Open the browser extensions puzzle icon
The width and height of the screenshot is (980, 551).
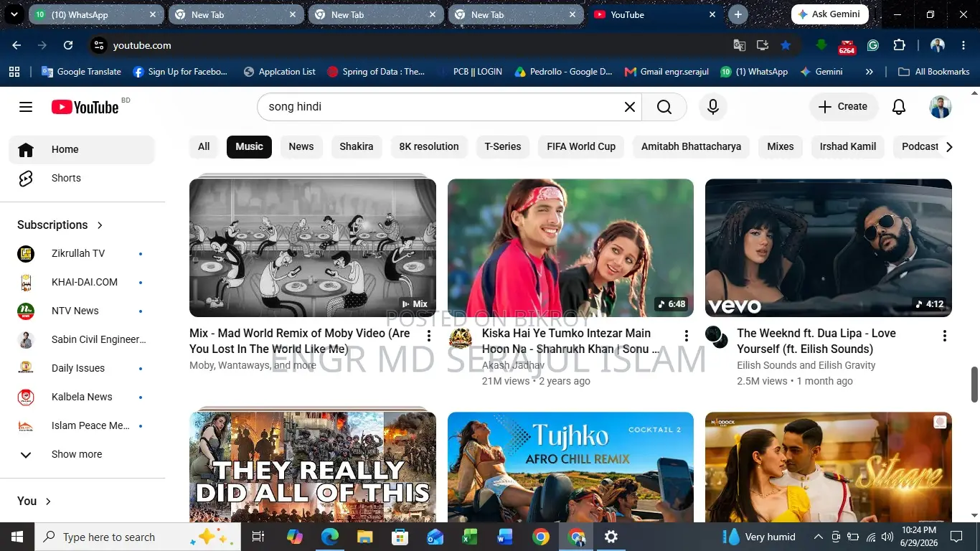pos(899,45)
